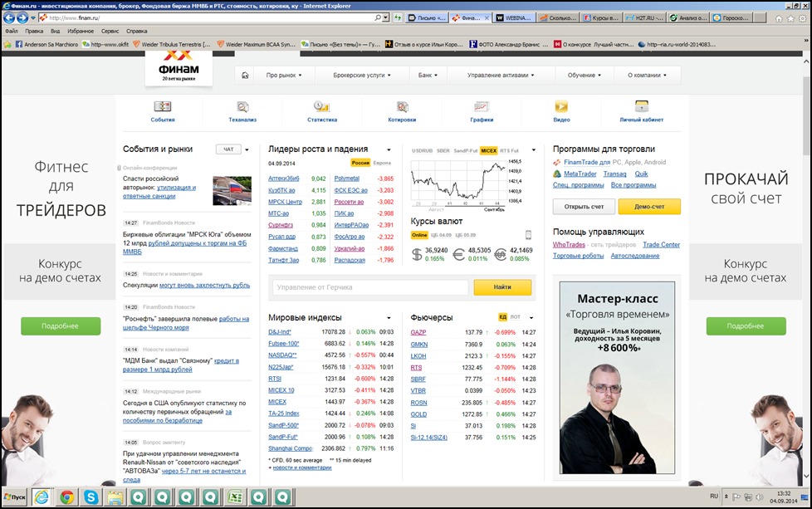
Task: Click the left banner Подробнее button
Action: (61, 326)
